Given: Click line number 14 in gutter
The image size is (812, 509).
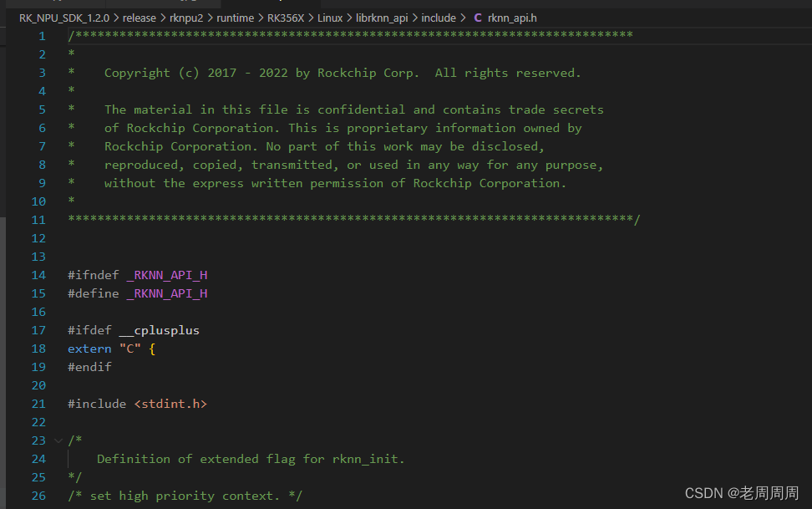Looking at the screenshot, I should [38, 275].
